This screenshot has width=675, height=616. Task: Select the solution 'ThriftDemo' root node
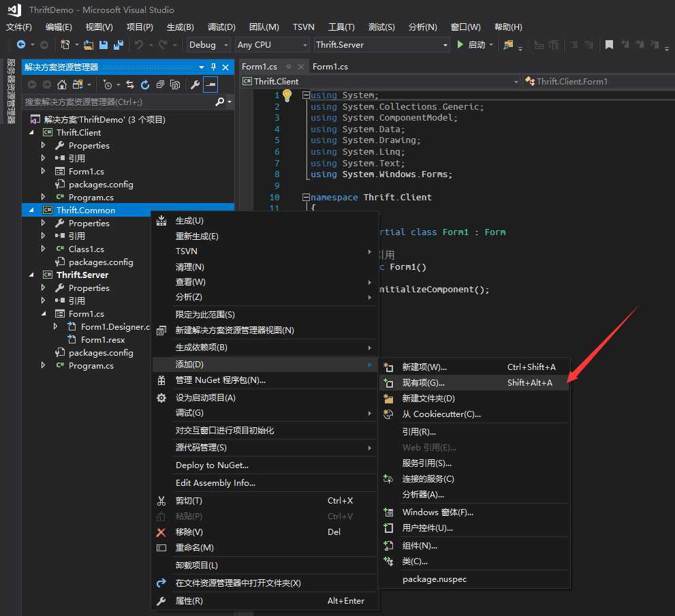[x=105, y=119]
